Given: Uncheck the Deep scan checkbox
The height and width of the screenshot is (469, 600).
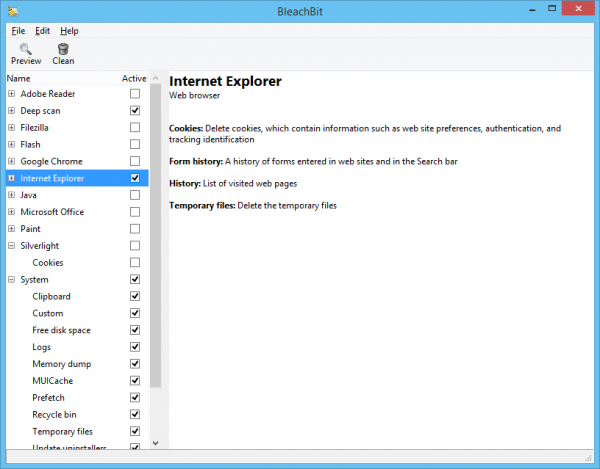Looking at the screenshot, I should tap(135, 111).
